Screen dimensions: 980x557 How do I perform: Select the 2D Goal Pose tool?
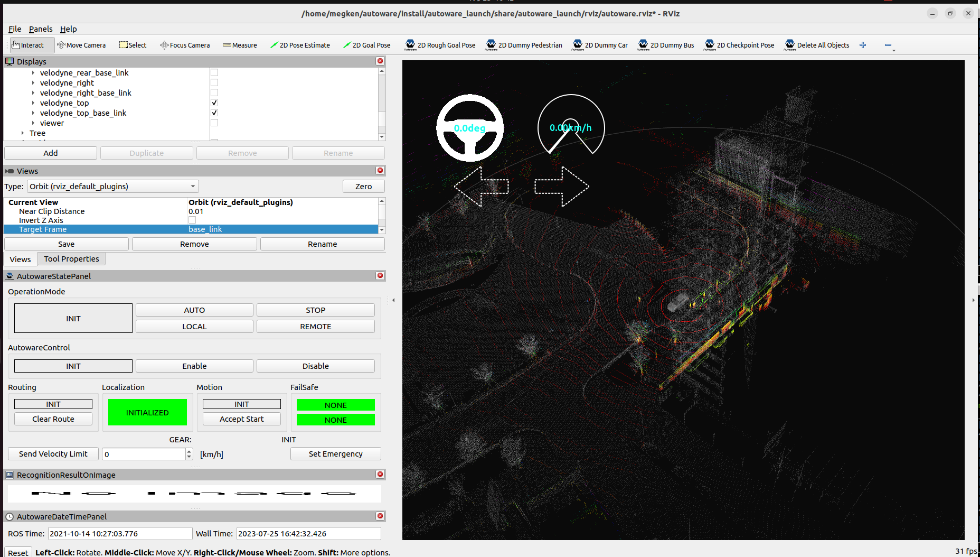(x=366, y=45)
